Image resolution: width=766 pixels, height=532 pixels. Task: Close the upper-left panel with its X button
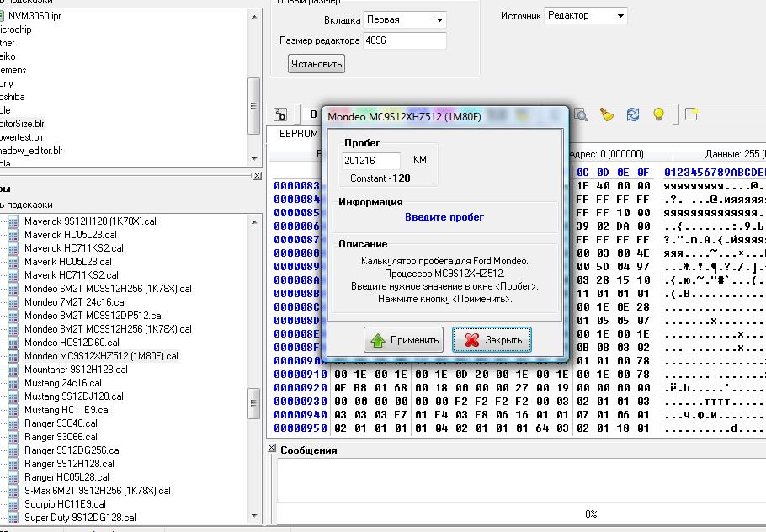point(258,175)
